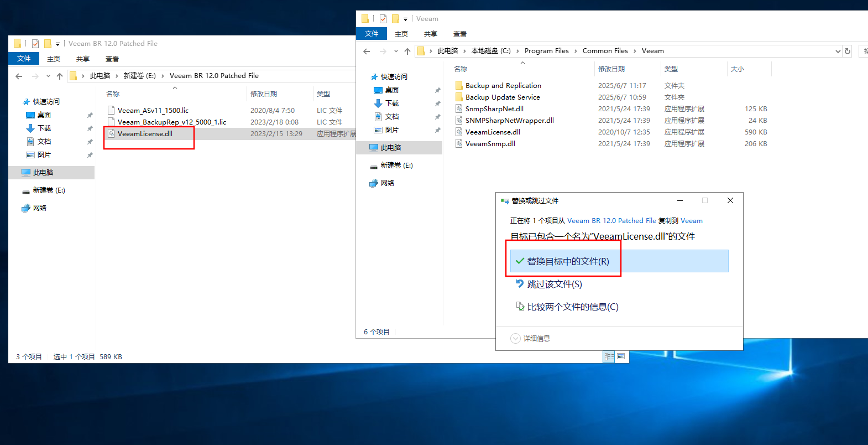The width and height of the screenshot is (868, 445).
Task: Select 此电脑 in Patched File window sidebar
Action: tap(51, 173)
